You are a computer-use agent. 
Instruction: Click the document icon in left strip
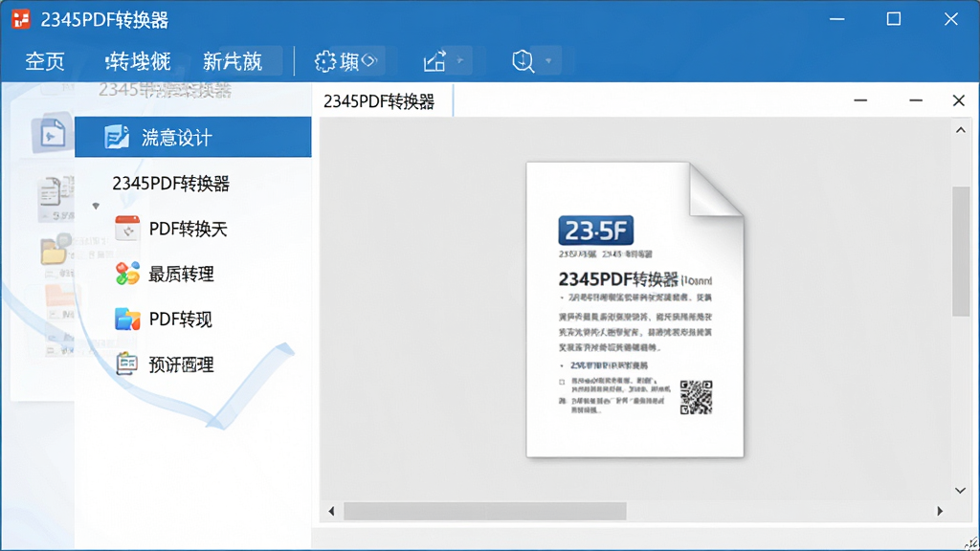(52, 133)
